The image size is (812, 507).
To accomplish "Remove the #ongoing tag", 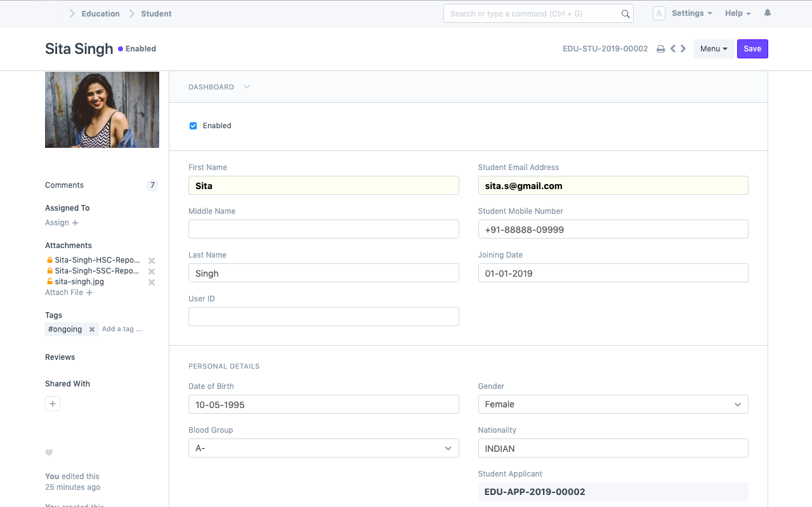I will pyautogui.click(x=92, y=329).
